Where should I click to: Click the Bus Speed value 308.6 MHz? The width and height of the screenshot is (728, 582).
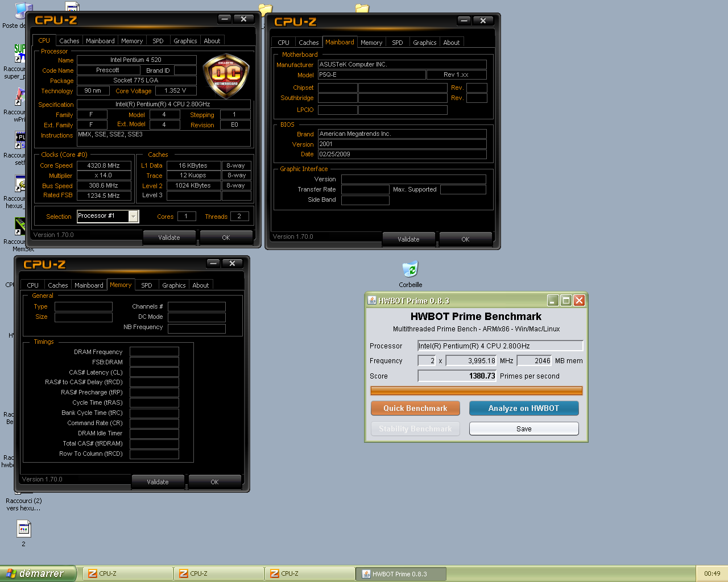tap(104, 185)
